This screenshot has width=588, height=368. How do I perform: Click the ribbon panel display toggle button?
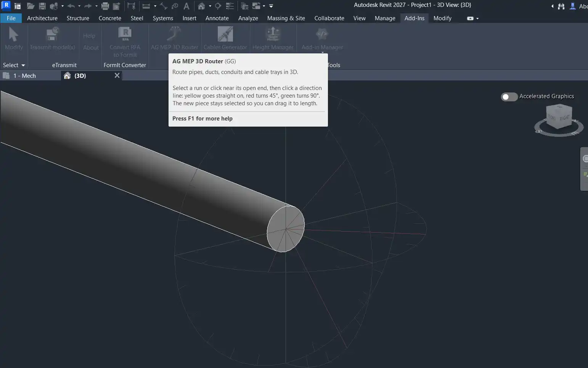point(470,18)
